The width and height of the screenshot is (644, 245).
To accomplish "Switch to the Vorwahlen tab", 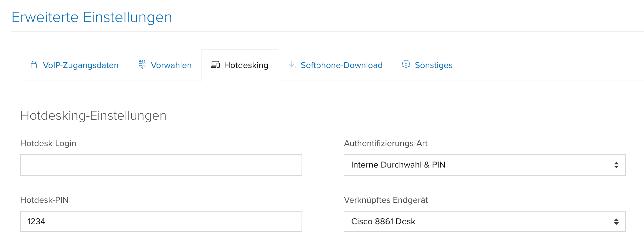I will click(x=171, y=65).
